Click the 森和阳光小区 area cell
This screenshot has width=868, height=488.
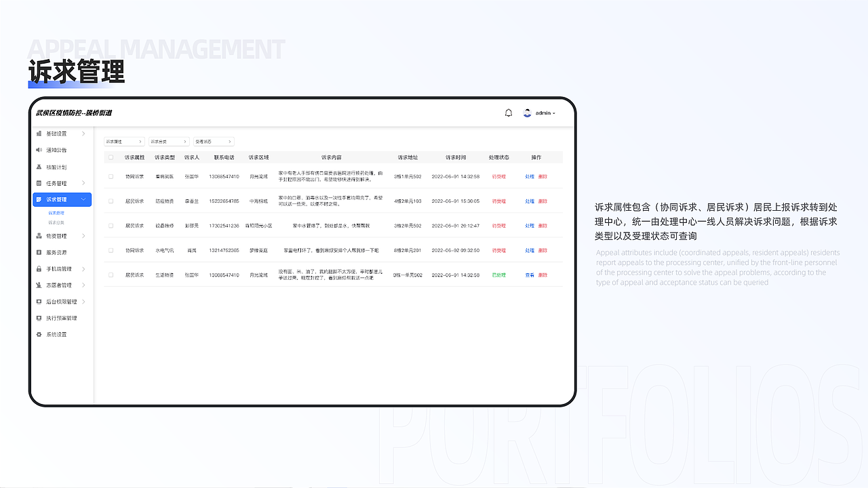[259, 226]
